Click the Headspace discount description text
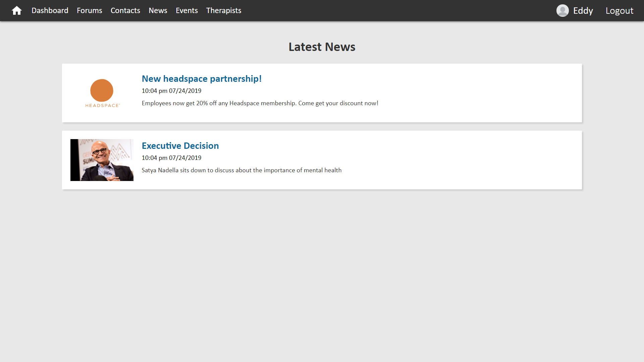The width and height of the screenshot is (644, 362). coord(260,103)
